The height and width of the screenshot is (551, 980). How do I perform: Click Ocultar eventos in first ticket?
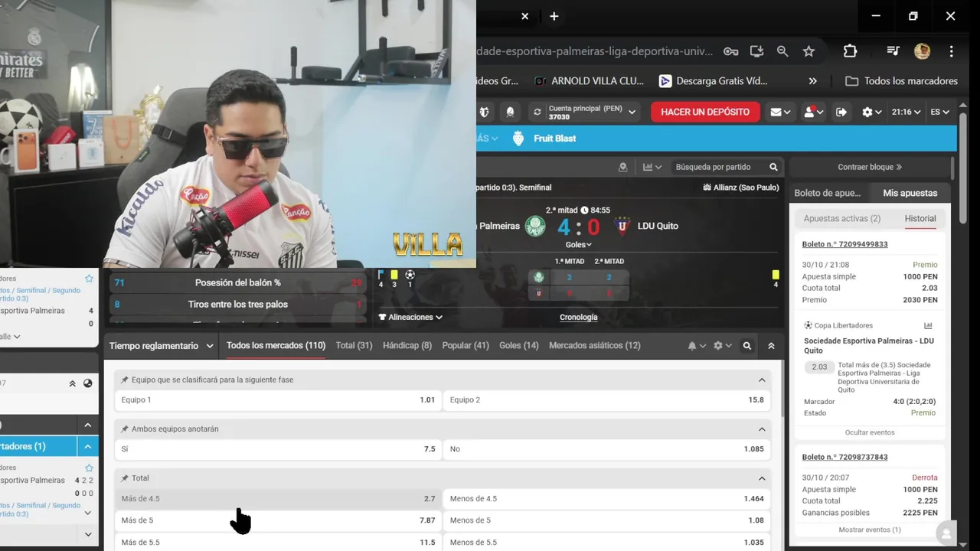(x=870, y=432)
